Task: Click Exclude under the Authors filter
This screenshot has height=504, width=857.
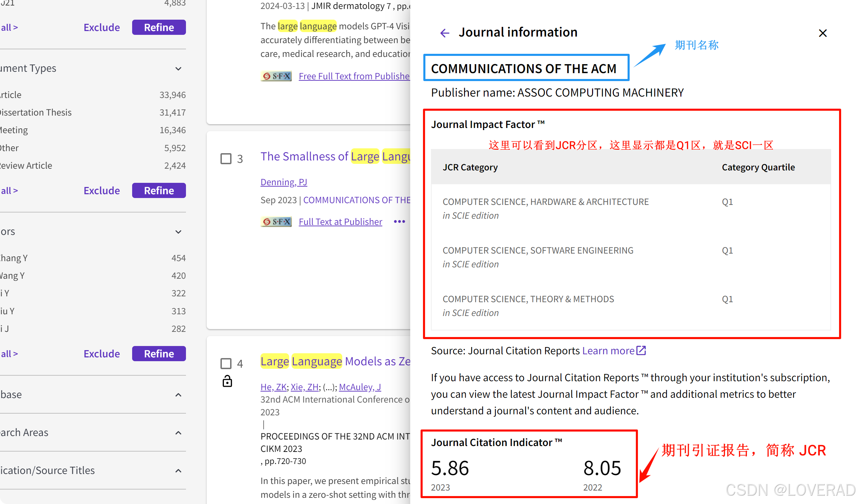Action: (101, 354)
